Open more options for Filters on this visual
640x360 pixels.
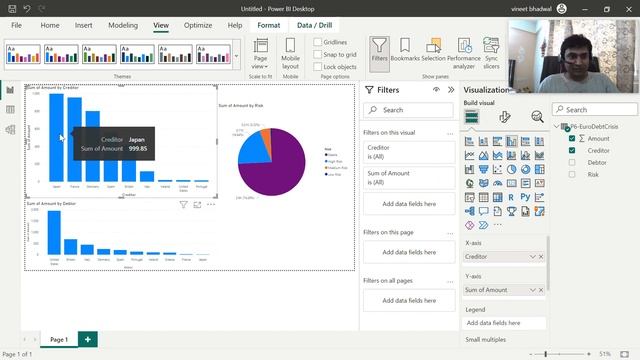(450, 133)
